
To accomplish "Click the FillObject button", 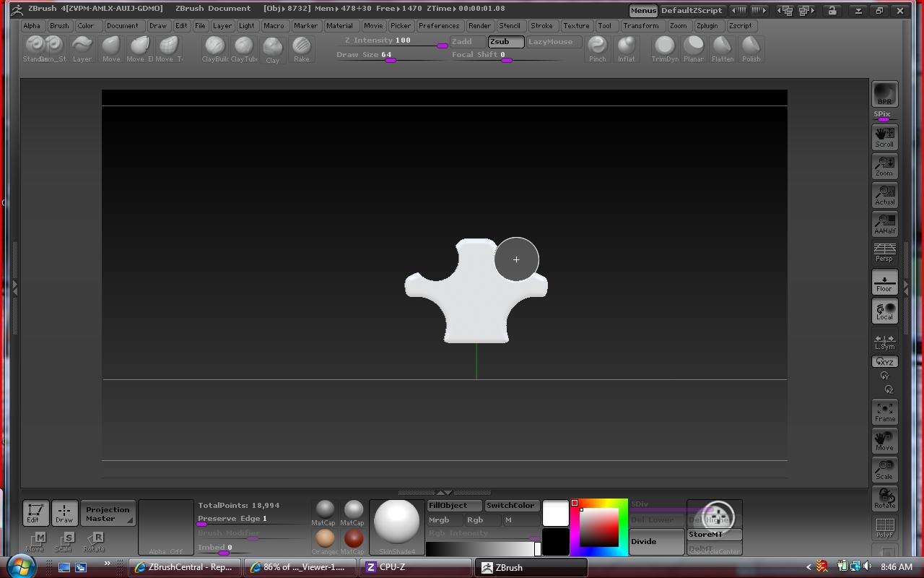I will click(x=454, y=506).
